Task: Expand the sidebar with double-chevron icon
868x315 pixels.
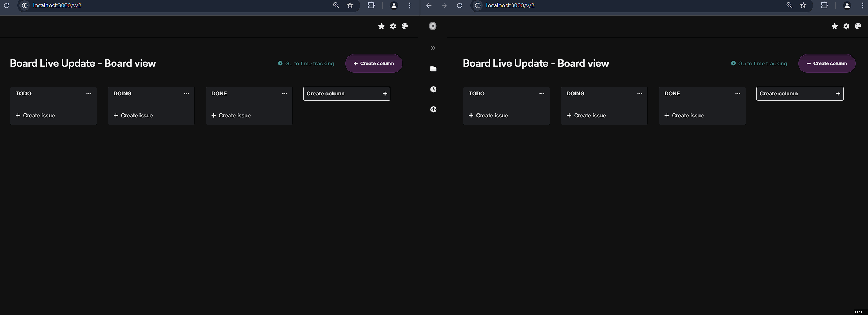Action: 433,48
